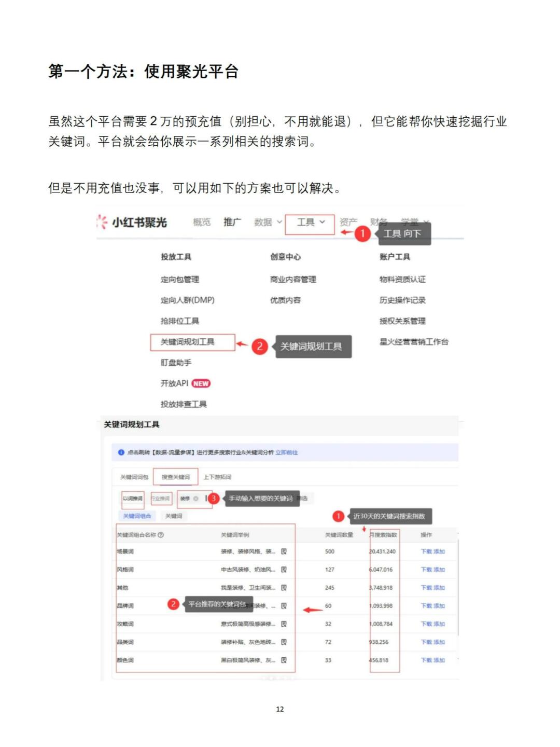Choose the 以词推词 option
The image size is (560, 747).
tap(133, 499)
